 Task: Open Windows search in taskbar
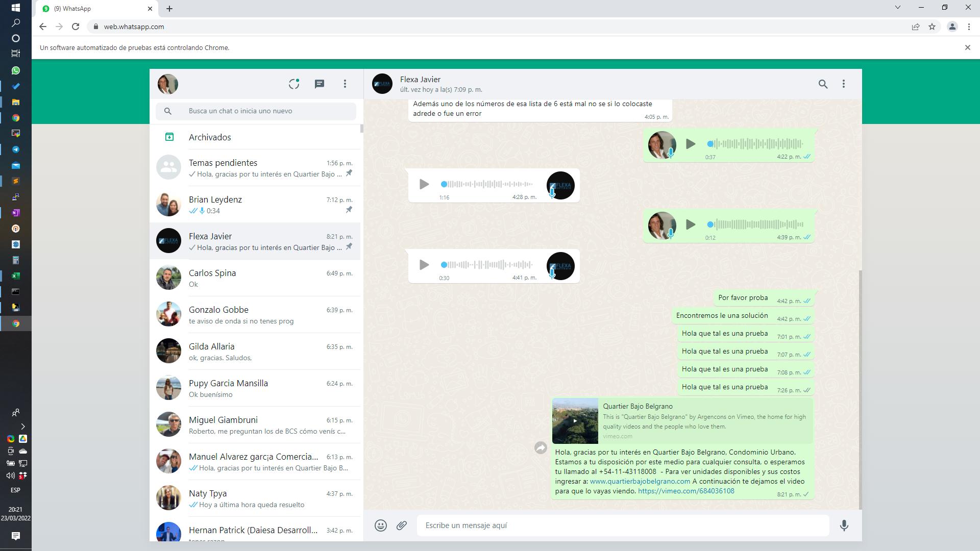(x=16, y=23)
